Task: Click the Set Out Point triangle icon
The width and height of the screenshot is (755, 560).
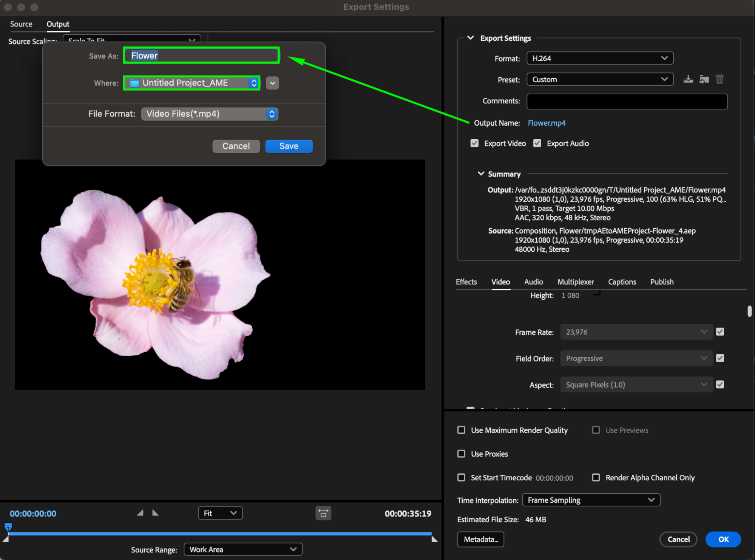Action: (x=155, y=513)
